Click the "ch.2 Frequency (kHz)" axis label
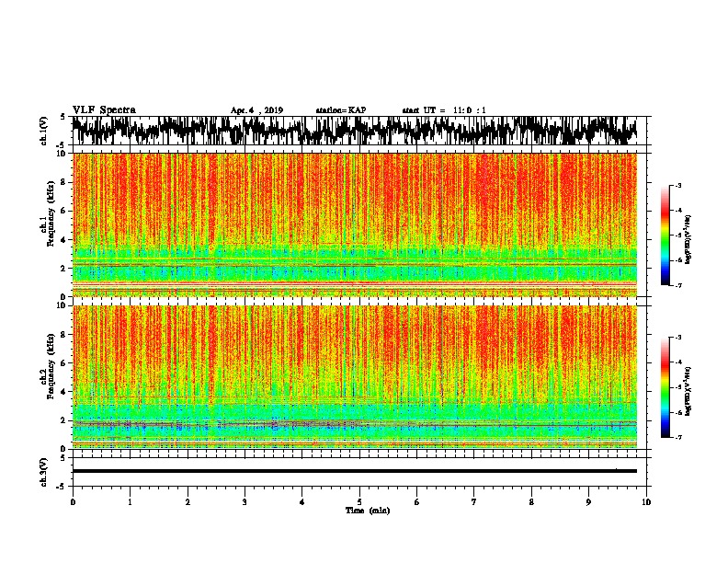Viewport: 728px width, 563px height. (x=47, y=367)
